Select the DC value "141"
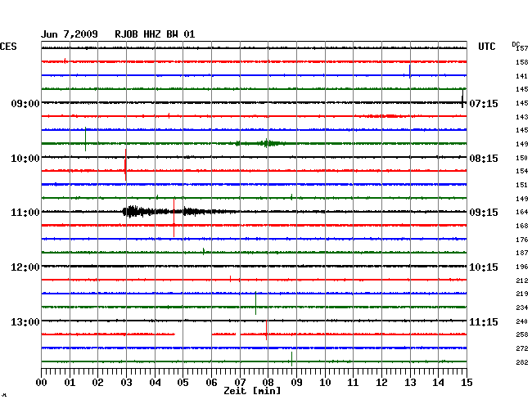The image size is (532, 404). [522, 76]
